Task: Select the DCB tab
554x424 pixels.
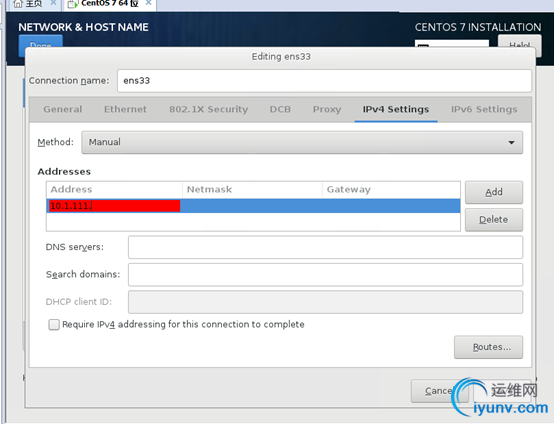Action: click(x=280, y=109)
